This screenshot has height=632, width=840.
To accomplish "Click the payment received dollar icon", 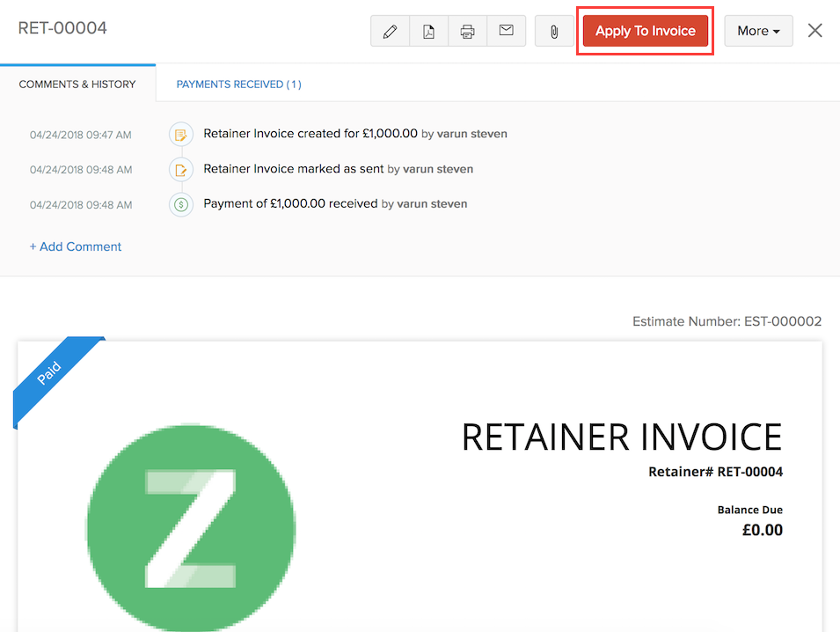I will pyautogui.click(x=181, y=204).
